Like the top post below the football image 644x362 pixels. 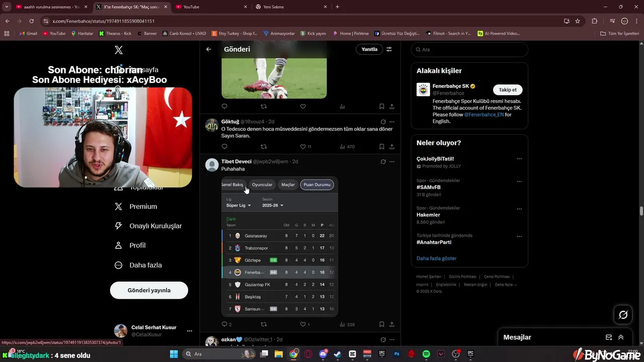tap(303, 107)
